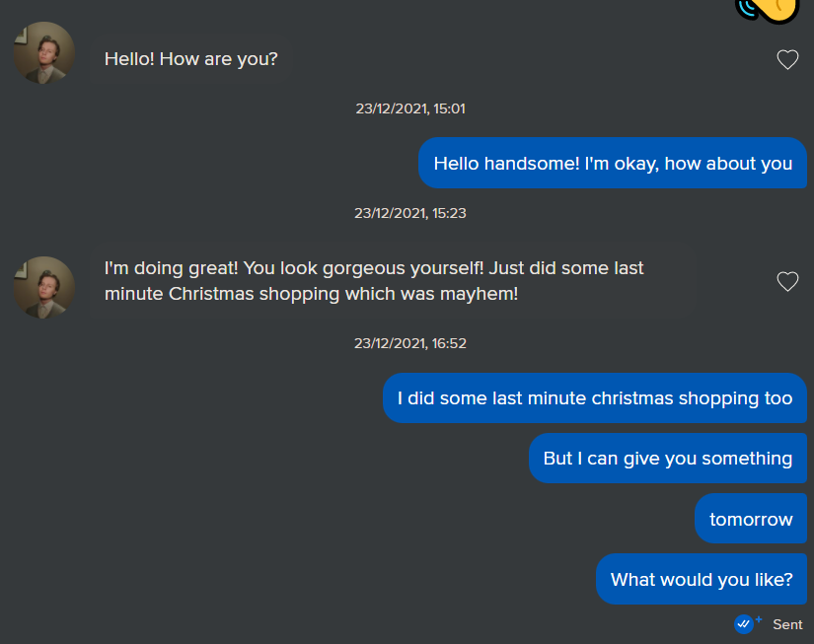Select the "I did some last minute christmas shopping too" bubble

595,398
